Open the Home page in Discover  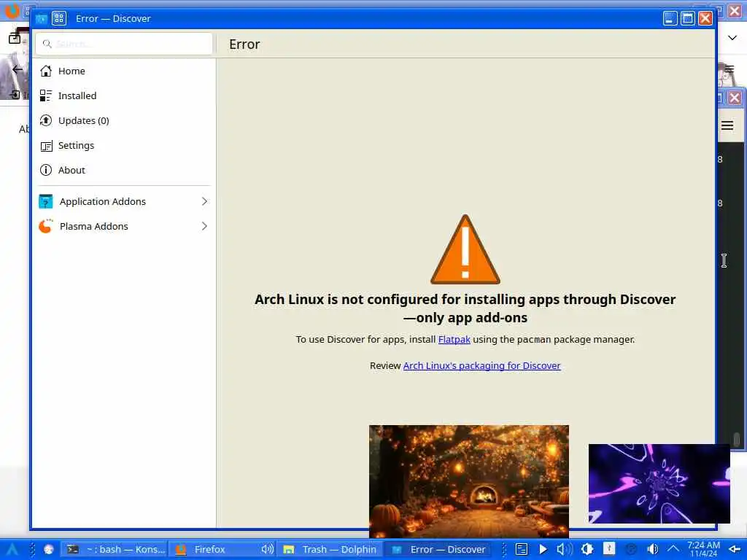tap(124, 71)
